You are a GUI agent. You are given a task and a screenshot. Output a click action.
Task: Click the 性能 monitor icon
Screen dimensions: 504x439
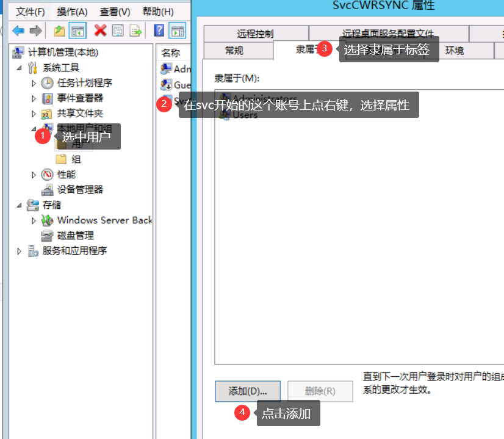(47, 175)
